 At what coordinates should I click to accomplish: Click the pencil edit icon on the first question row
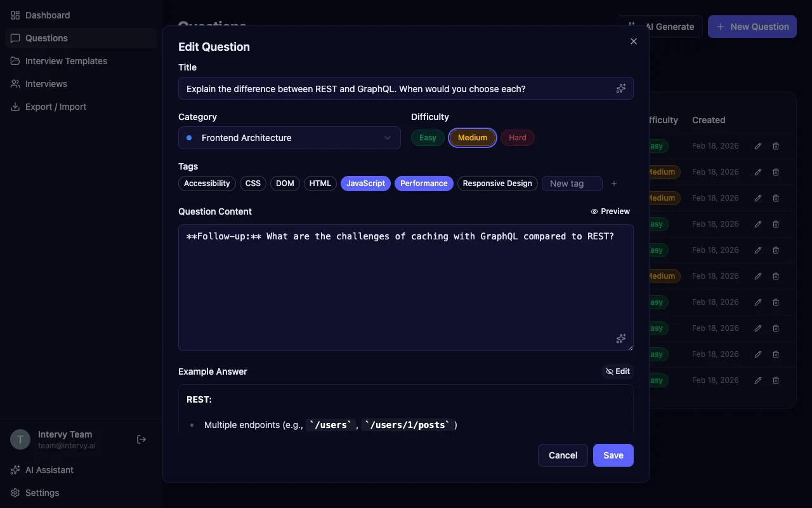point(757,146)
